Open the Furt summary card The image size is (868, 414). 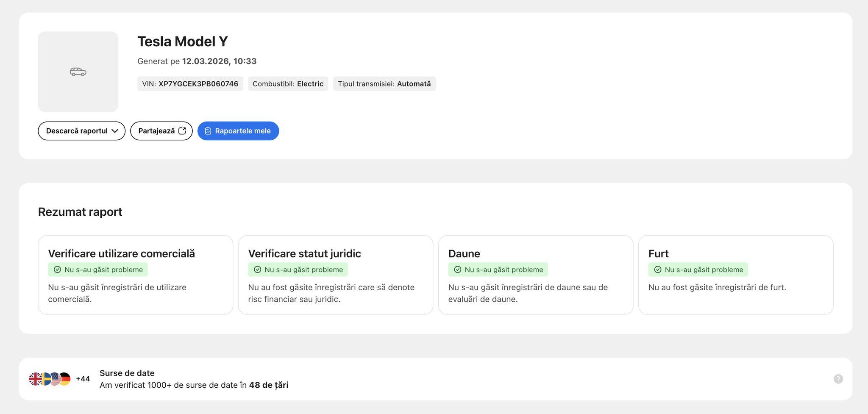[735, 275]
